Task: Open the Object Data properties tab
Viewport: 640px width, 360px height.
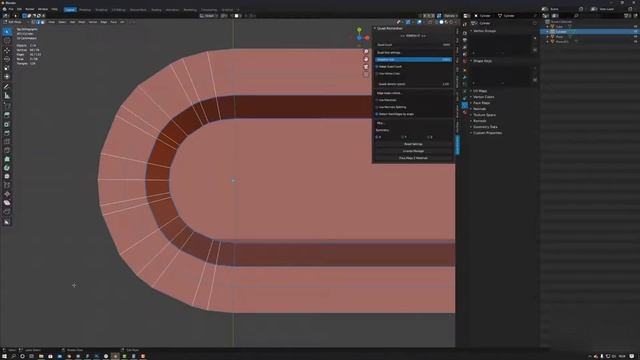Action: pos(465,105)
